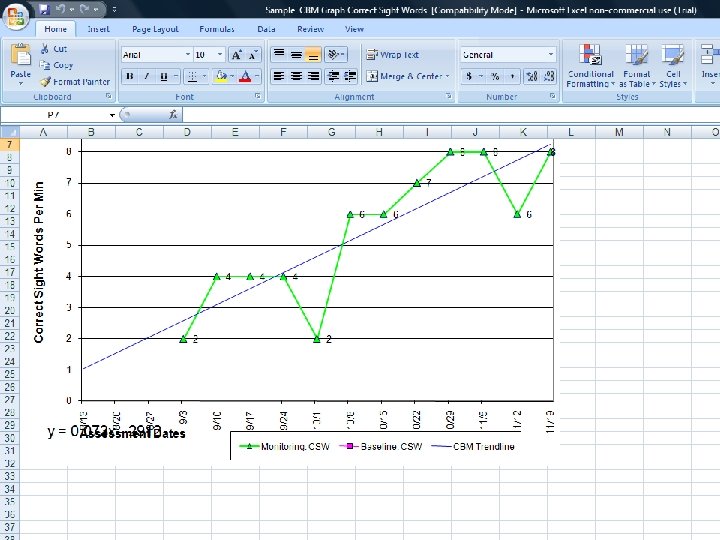Click the Insert Function fx button
Screen dimensions: 720x540
tap(173, 115)
